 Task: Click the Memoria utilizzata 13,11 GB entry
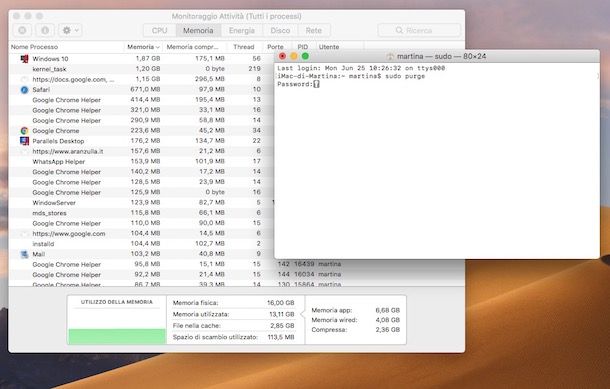[x=233, y=314]
